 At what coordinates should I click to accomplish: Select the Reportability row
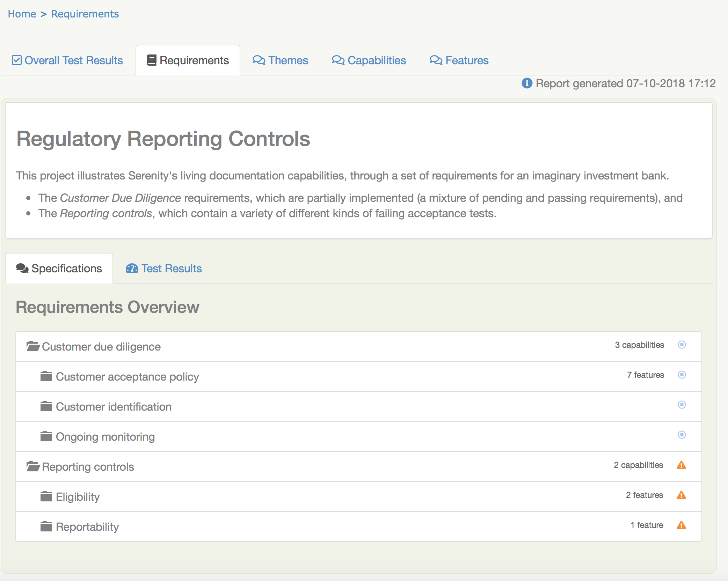[x=87, y=527]
